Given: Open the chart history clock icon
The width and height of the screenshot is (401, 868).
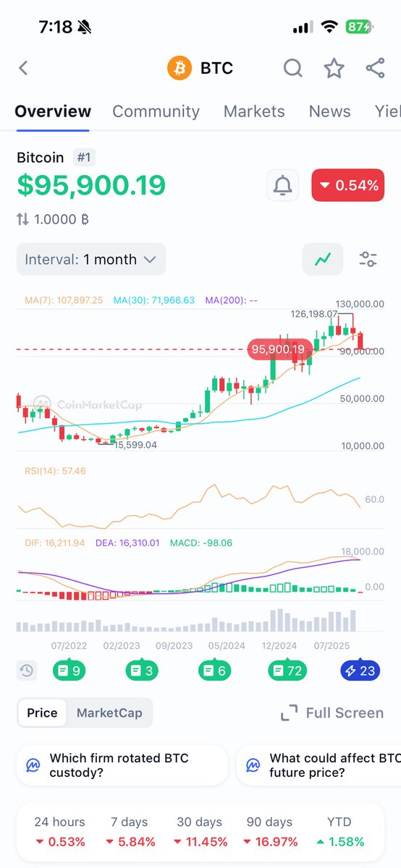Looking at the screenshot, I should coord(27,671).
